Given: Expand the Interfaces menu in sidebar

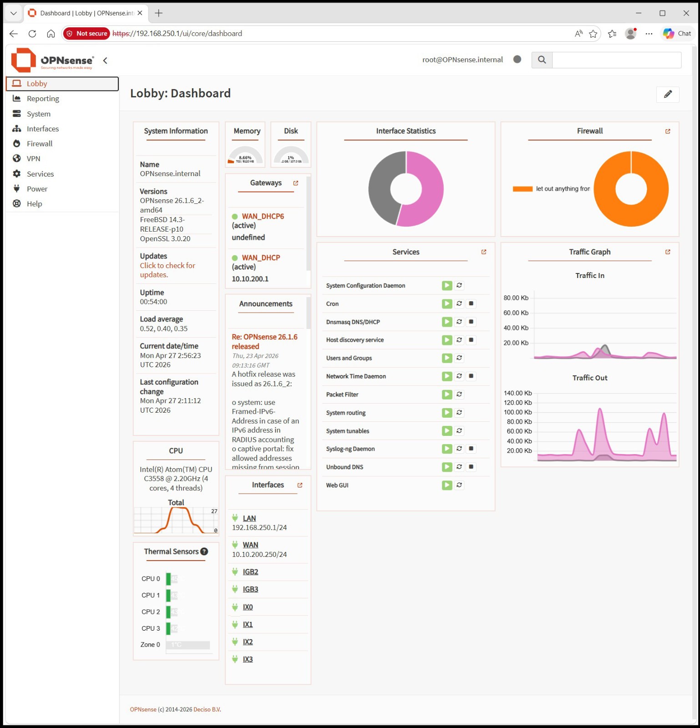Looking at the screenshot, I should 62,129.
